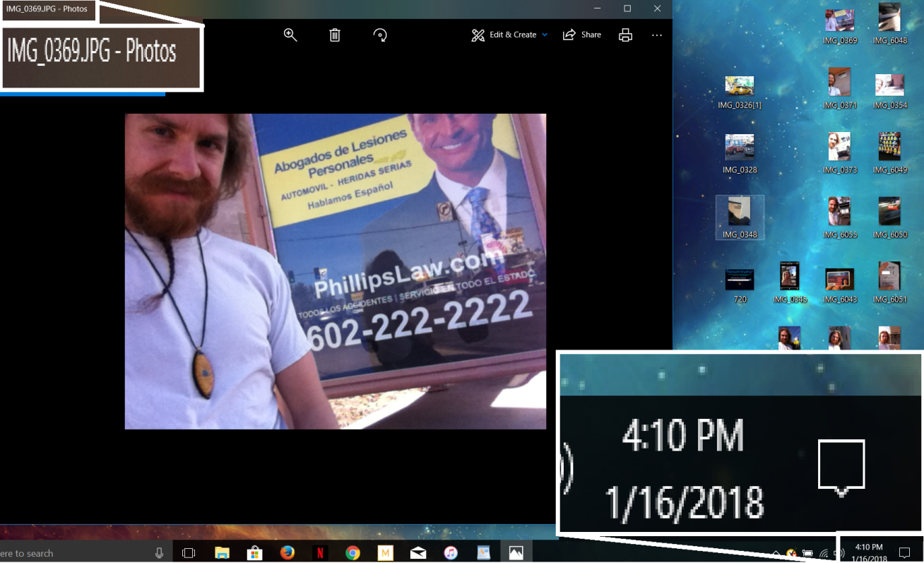Open iTunes from the taskbar
This screenshot has width=924, height=563.
tap(451, 552)
